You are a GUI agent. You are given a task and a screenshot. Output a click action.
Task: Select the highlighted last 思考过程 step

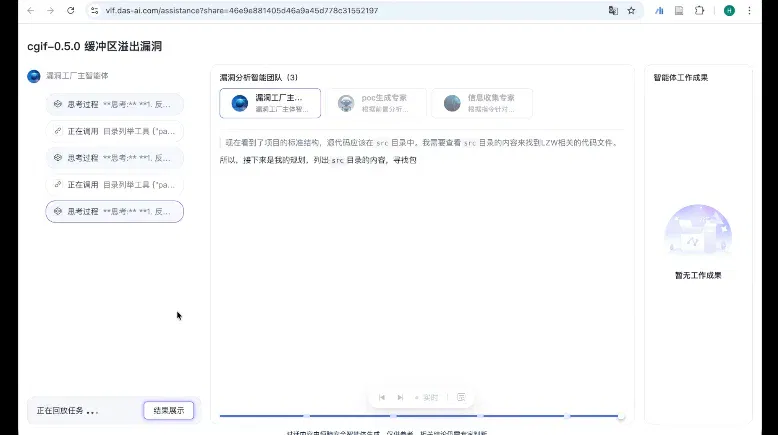[115, 211]
